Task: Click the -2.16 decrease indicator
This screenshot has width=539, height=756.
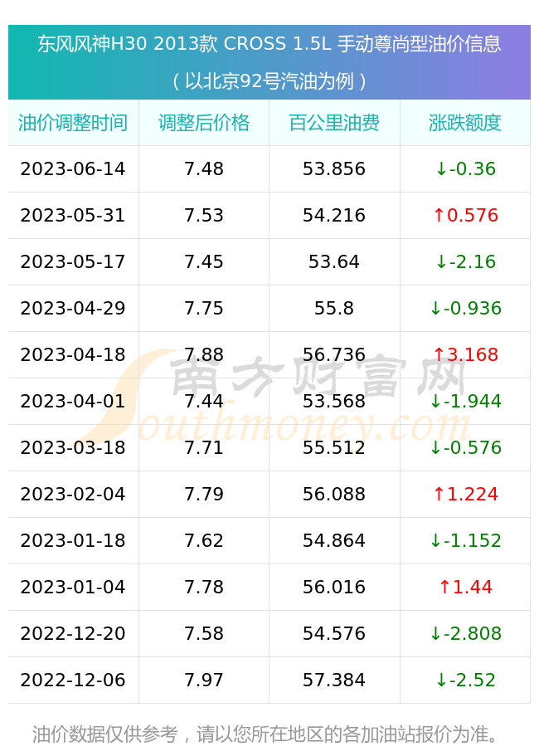Action: 465,261
